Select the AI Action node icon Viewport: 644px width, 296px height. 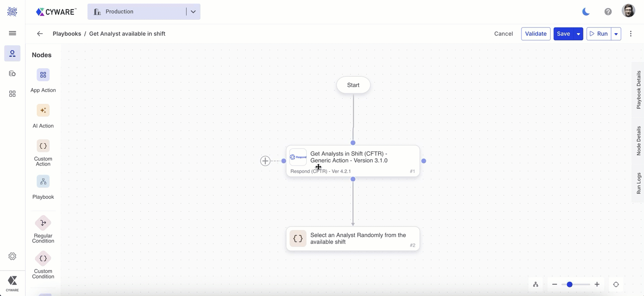[x=43, y=110]
